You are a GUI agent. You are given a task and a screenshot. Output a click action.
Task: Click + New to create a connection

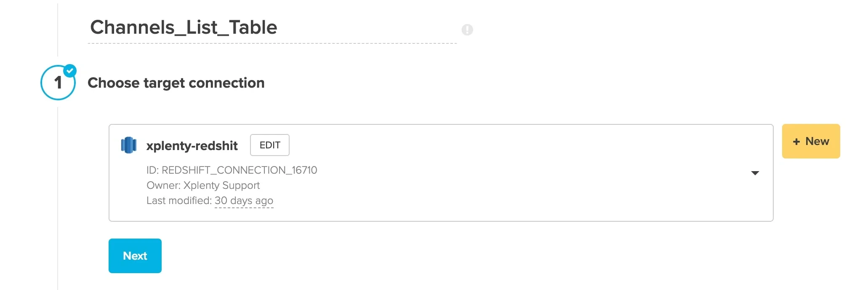810,141
